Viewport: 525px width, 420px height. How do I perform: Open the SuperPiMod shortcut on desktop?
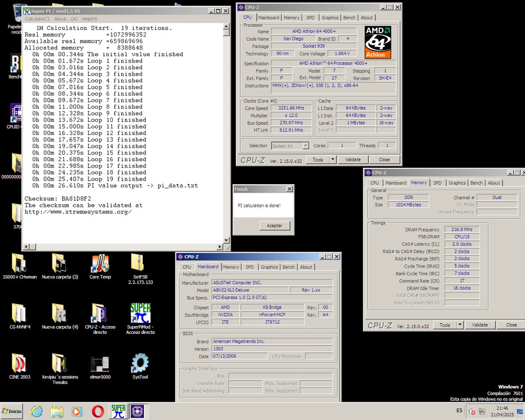pos(140,318)
